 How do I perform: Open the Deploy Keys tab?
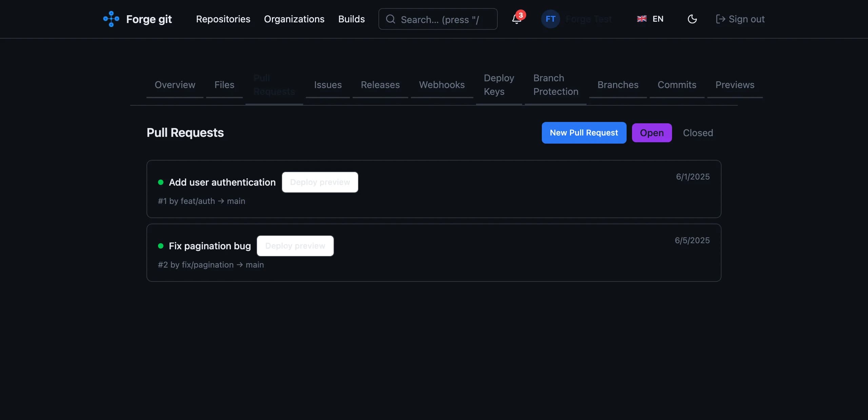(499, 85)
